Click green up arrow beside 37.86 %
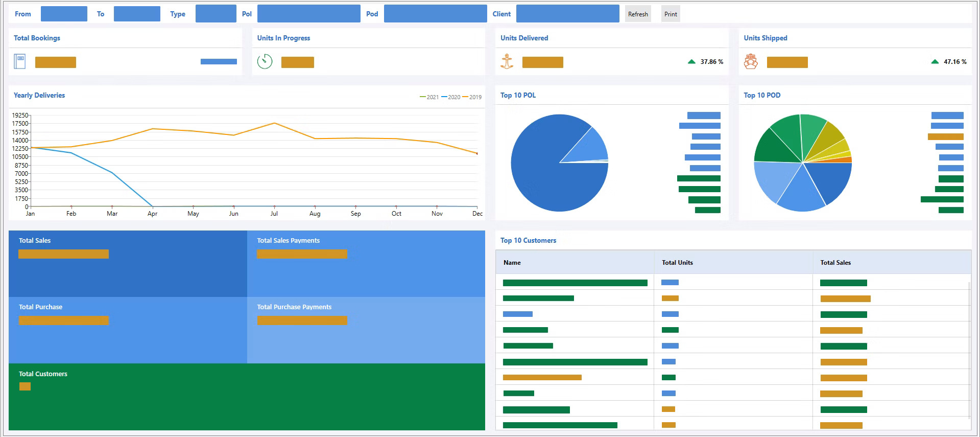The width and height of the screenshot is (980, 437). [691, 62]
